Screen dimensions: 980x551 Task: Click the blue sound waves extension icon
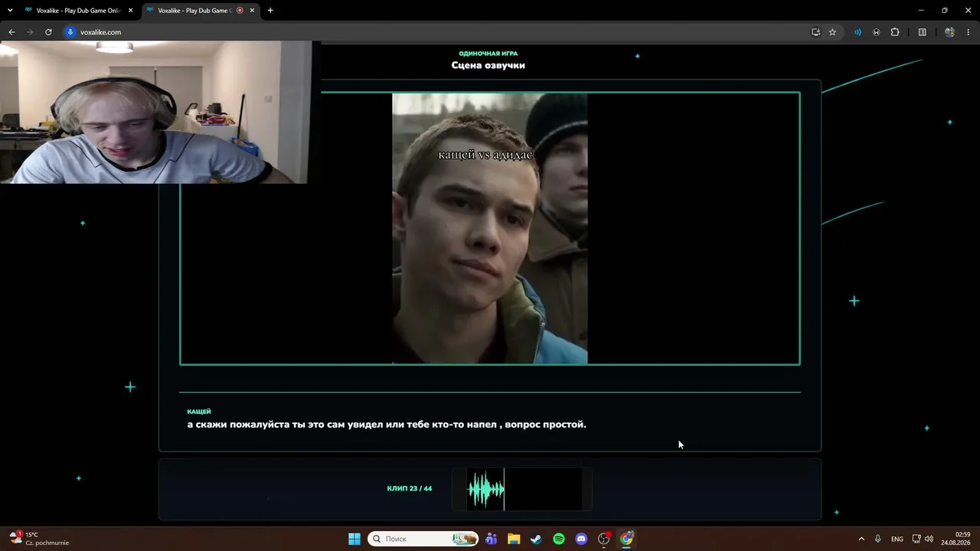click(857, 32)
